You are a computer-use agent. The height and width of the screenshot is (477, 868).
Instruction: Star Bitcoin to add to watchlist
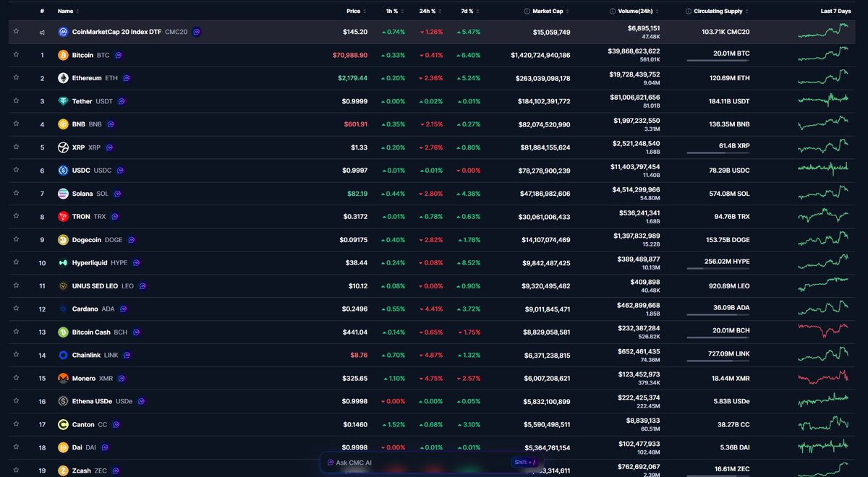[x=16, y=54]
